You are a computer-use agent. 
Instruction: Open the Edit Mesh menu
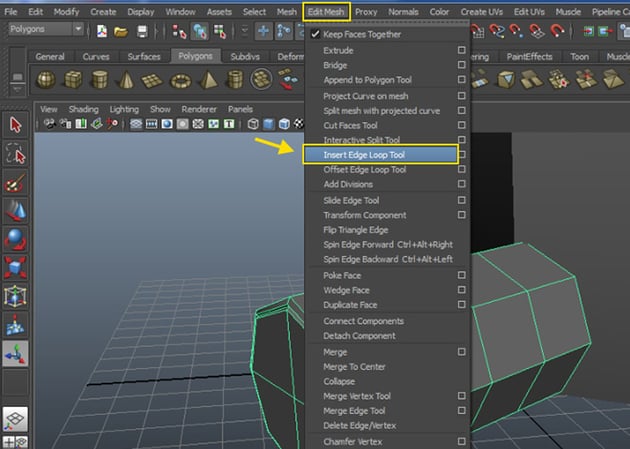326,12
